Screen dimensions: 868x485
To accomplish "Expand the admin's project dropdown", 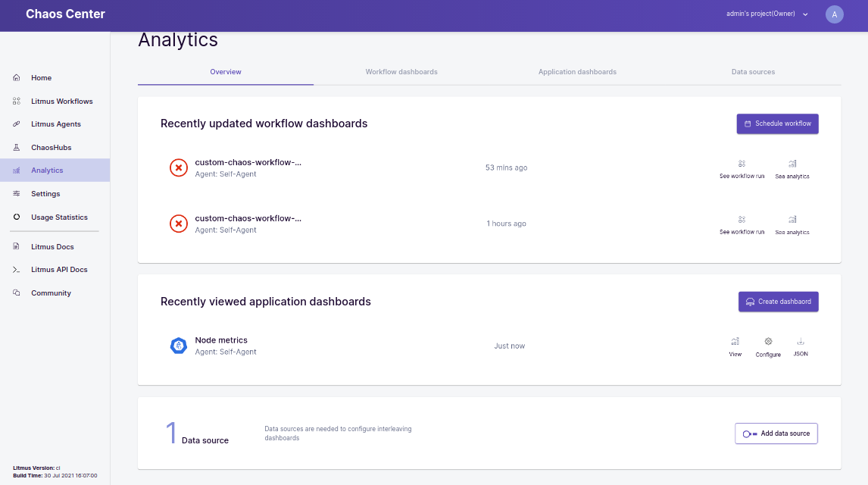I will [x=804, y=14].
